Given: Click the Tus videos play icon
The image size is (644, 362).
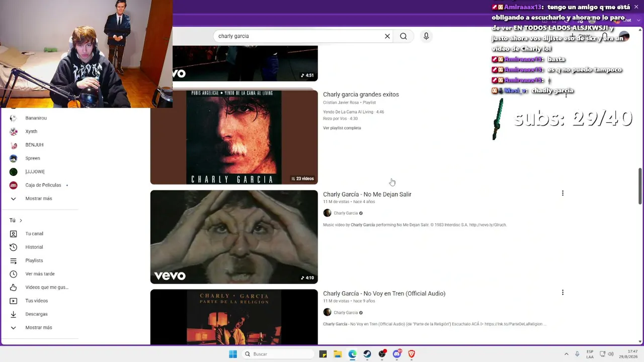Looking at the screenshot, I should 14,301.
